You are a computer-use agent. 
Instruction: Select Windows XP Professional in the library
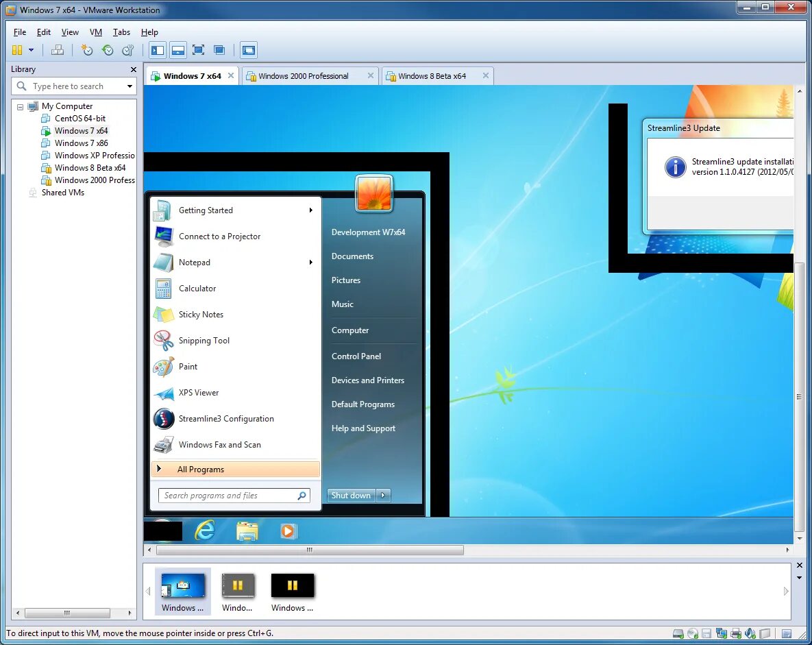[95, 156]
